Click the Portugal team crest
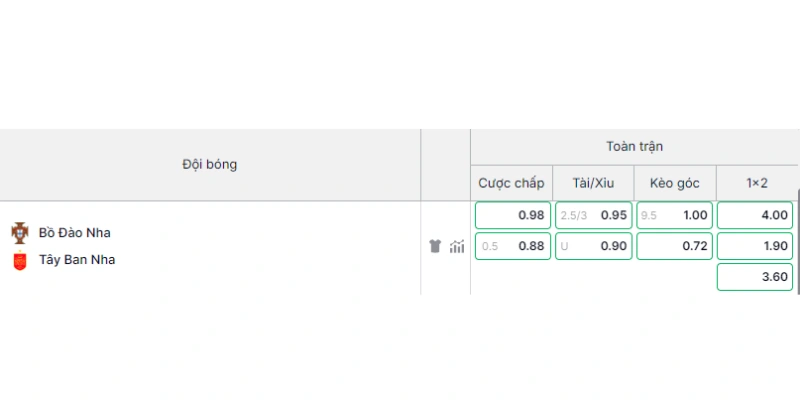The width and height of the screenshot is (800, 400). [x=20, y=233]
